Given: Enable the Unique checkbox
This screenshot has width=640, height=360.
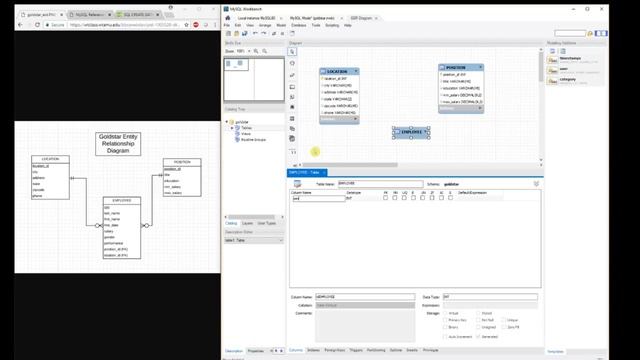Looking at the screenshot, I should (504, 320).
